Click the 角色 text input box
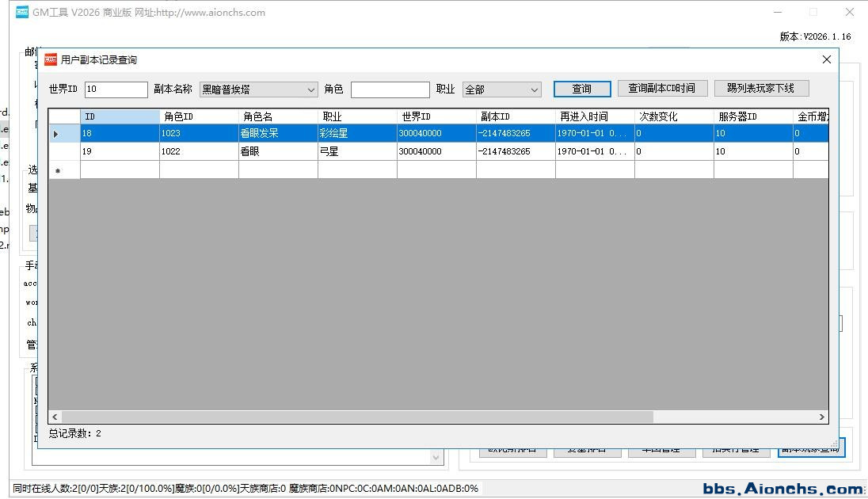 coord(390,90)
